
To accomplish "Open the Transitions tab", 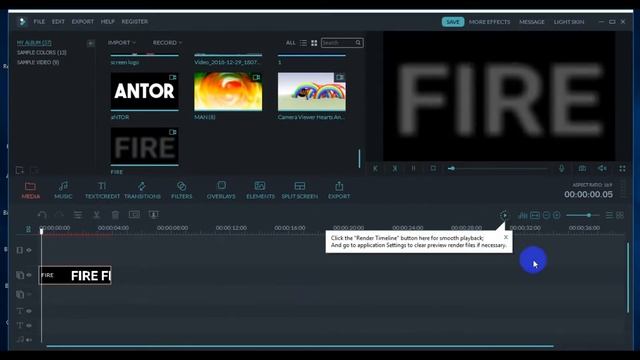I will pyautogui.click(x=142, y=190).
